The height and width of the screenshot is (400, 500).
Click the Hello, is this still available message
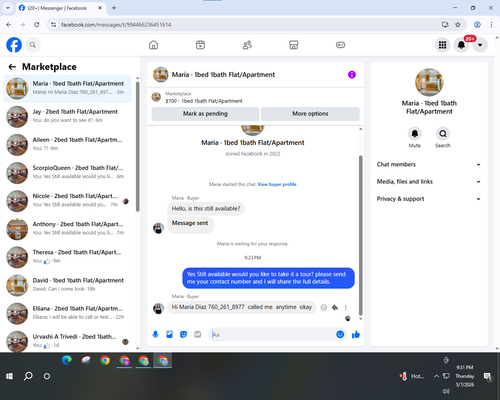pyautogui.click(x=206, y=209)
